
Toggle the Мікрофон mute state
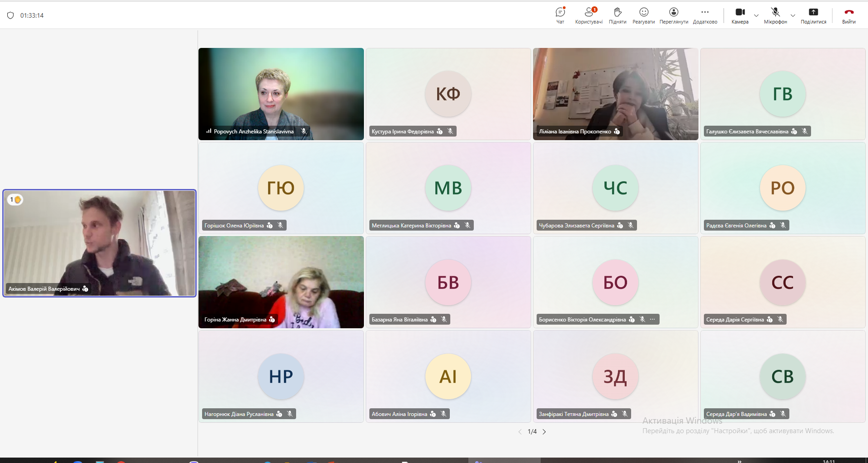tap(775, 15)
